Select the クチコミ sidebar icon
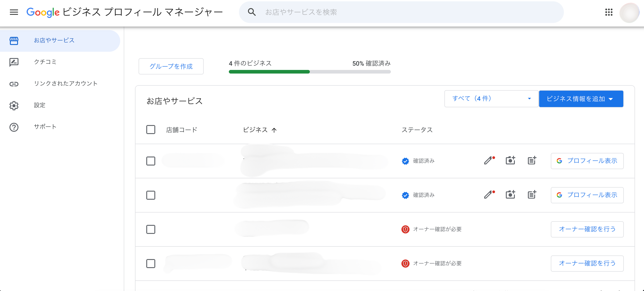The image size is (644, 291). point(14,62)
